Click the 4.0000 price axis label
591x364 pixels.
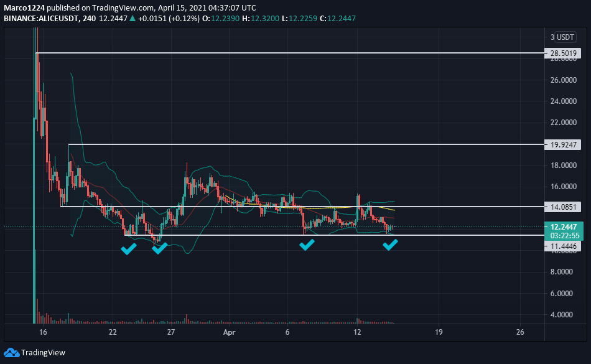point(562,315)
